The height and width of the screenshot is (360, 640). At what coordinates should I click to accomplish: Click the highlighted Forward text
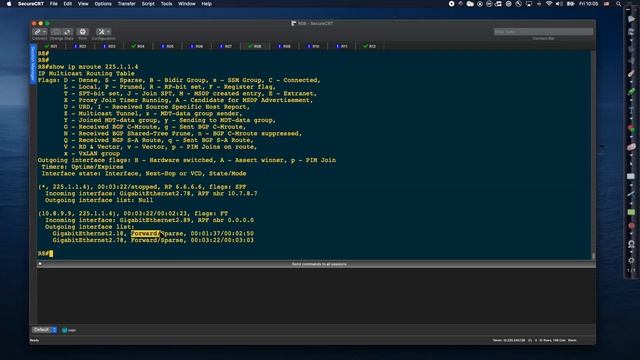coord(145,233)
